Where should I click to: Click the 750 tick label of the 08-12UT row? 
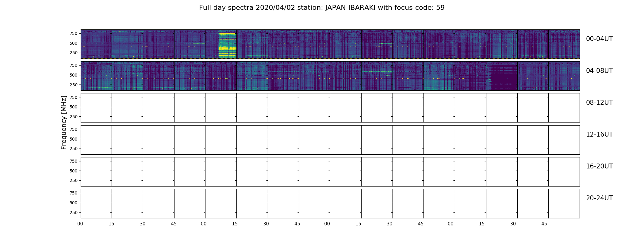(73, 97)
